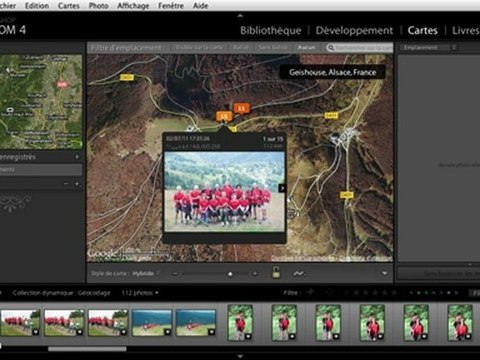
Task: Filter by white color label
Action: click(x=449, y=293)
